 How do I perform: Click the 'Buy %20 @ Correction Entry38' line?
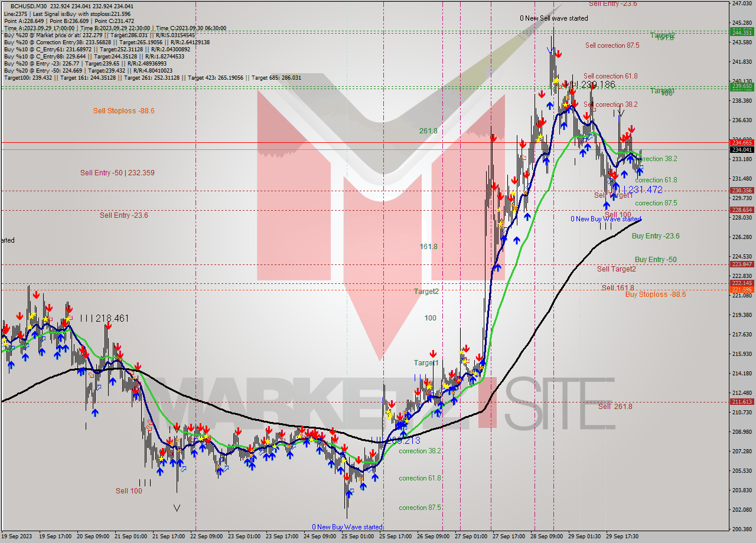[x=106, y=42]
